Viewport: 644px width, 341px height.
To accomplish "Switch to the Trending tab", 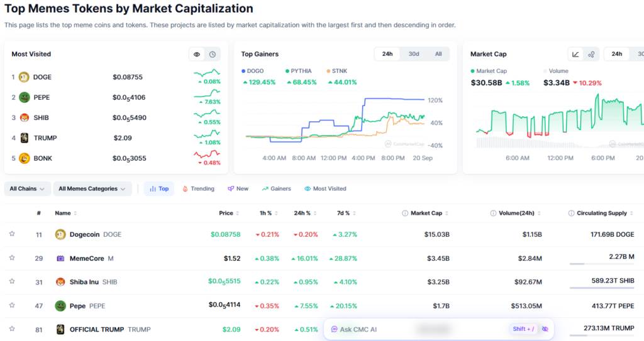I will pos(198,189).
